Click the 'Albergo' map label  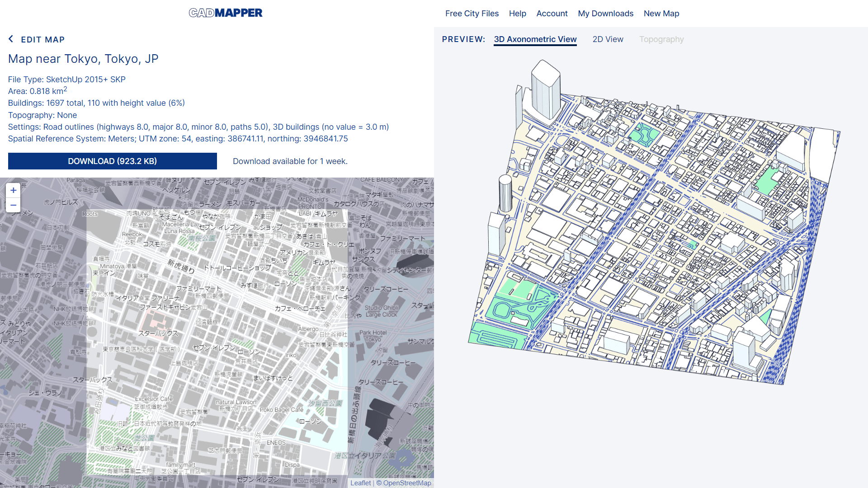308,329
